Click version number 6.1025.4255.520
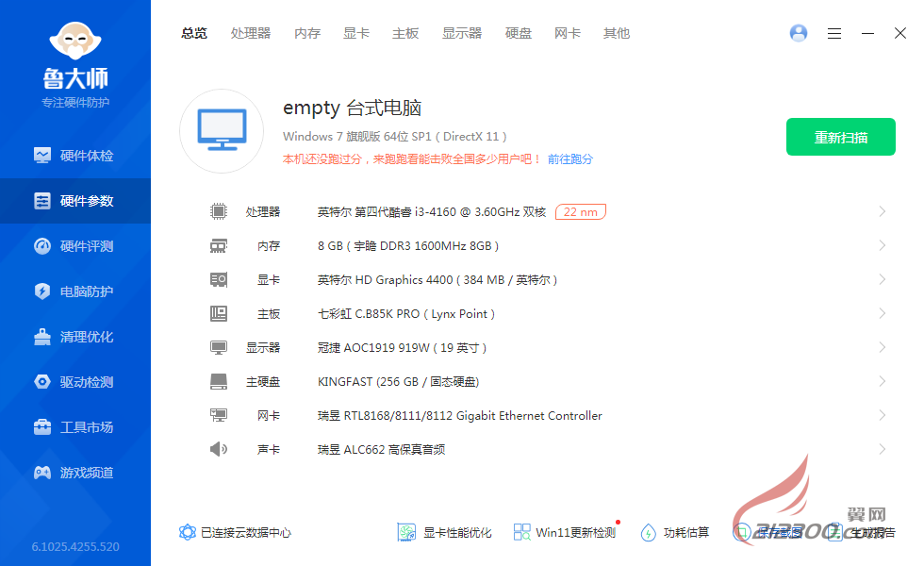 (75, 546)
